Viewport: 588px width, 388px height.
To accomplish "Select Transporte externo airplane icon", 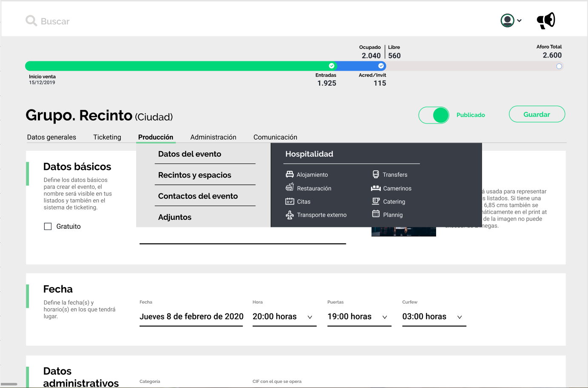I will click(290, 215).
